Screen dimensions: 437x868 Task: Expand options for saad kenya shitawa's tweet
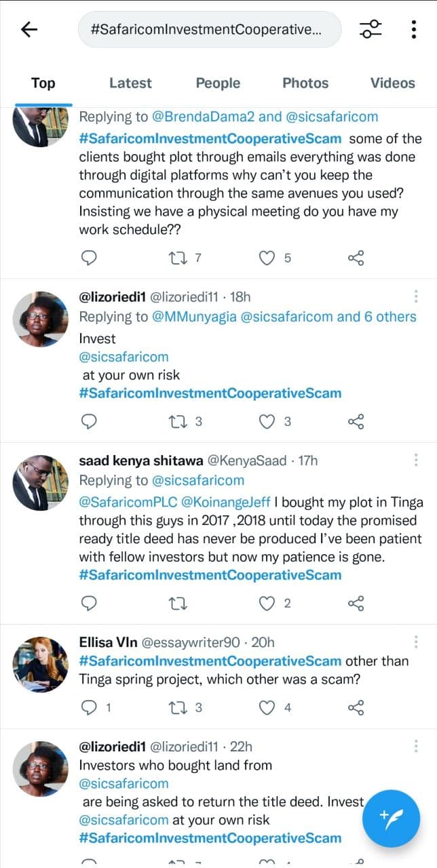[415, 460]
